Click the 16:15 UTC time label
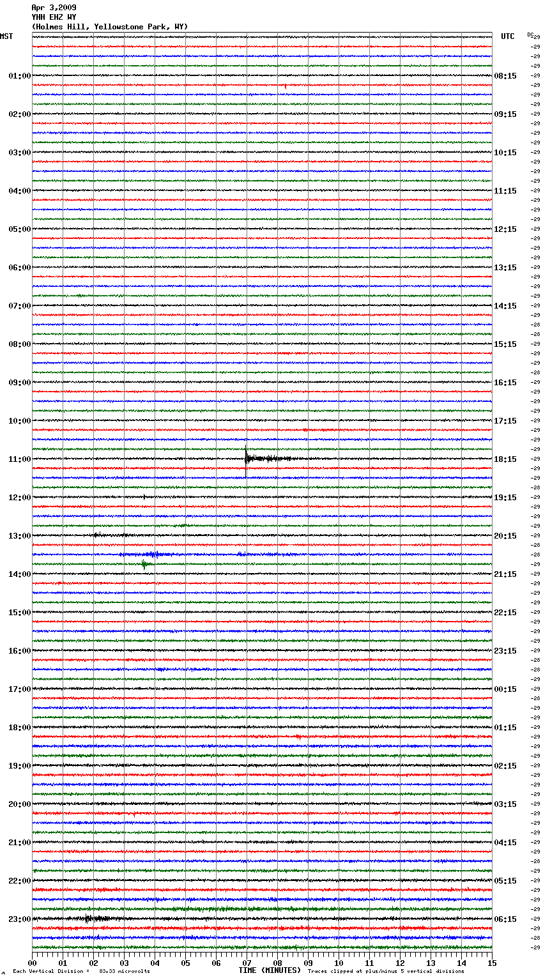This screenshot has height=980, width=543. [505, 383]
